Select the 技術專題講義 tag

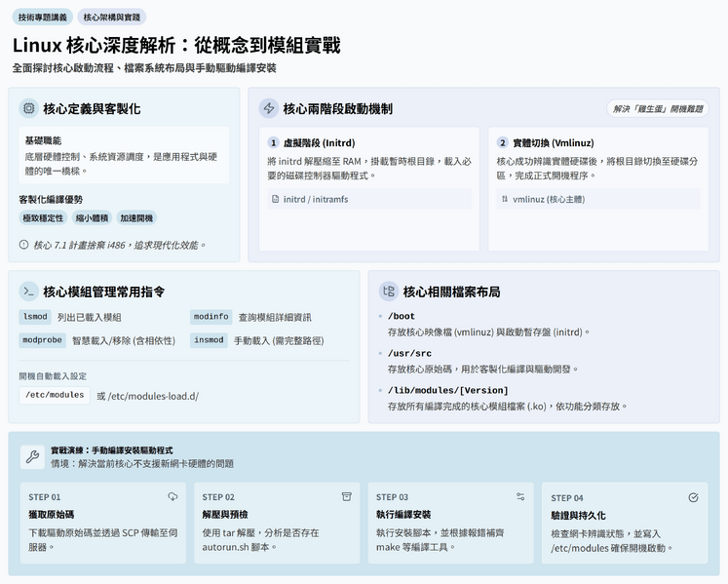(x=42, y=18)
